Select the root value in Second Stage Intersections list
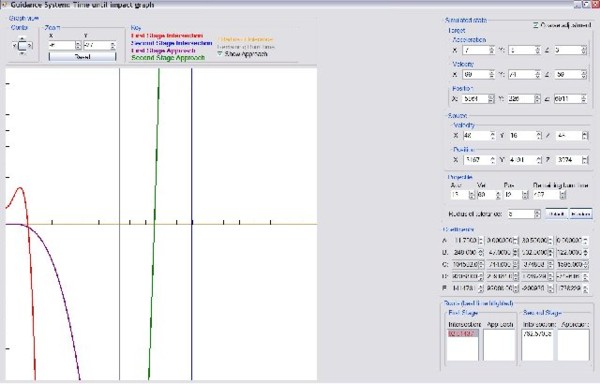The image size is (600, 384). tap(537, 334)
